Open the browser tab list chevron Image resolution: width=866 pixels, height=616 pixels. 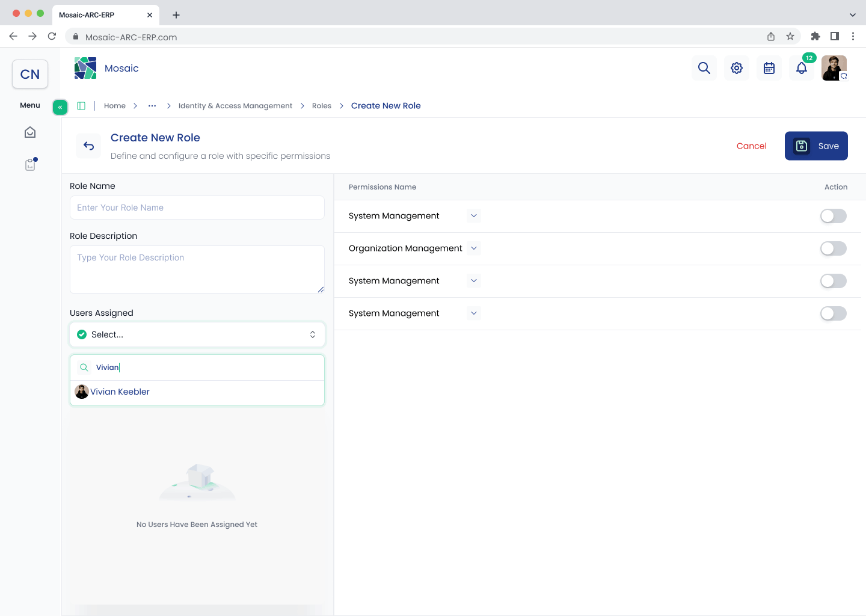pyautogui.click(x=853, y=14)
